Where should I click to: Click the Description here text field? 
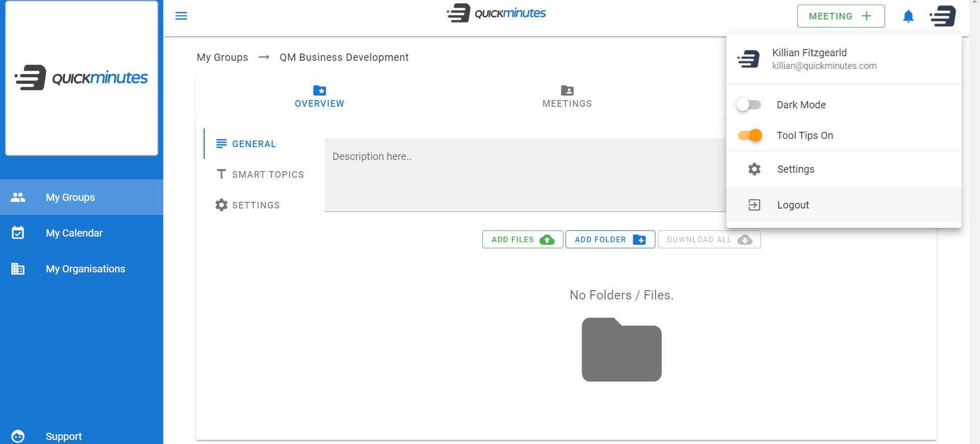[525, 175]
